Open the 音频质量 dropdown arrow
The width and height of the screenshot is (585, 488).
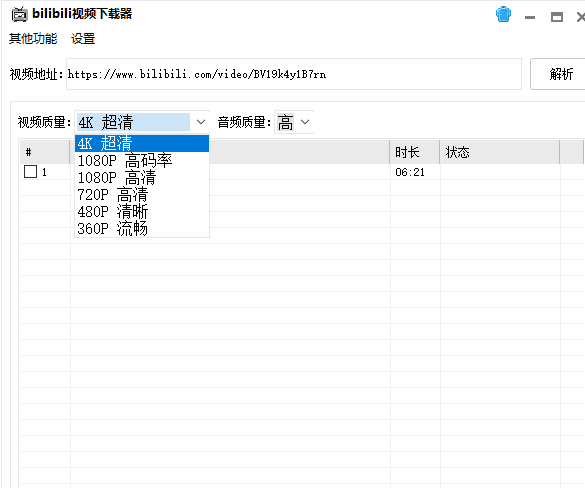(305, 122)
